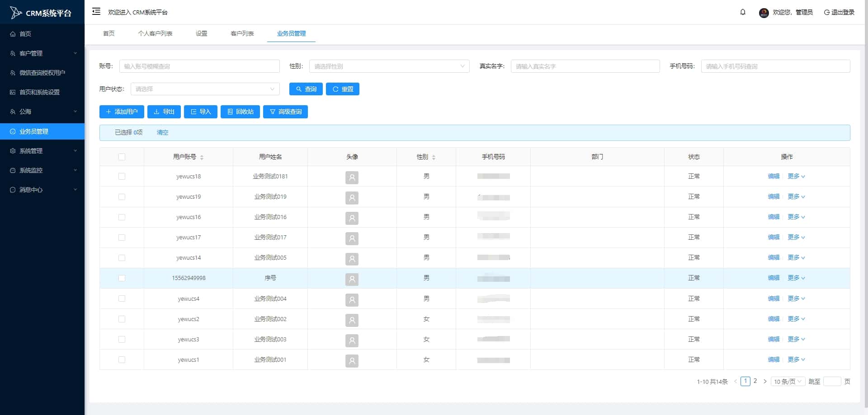This screenshot has width=868, height=415.
Task: Expand the 客户管理 sidebar menu
Action: [x=42, y=53]
